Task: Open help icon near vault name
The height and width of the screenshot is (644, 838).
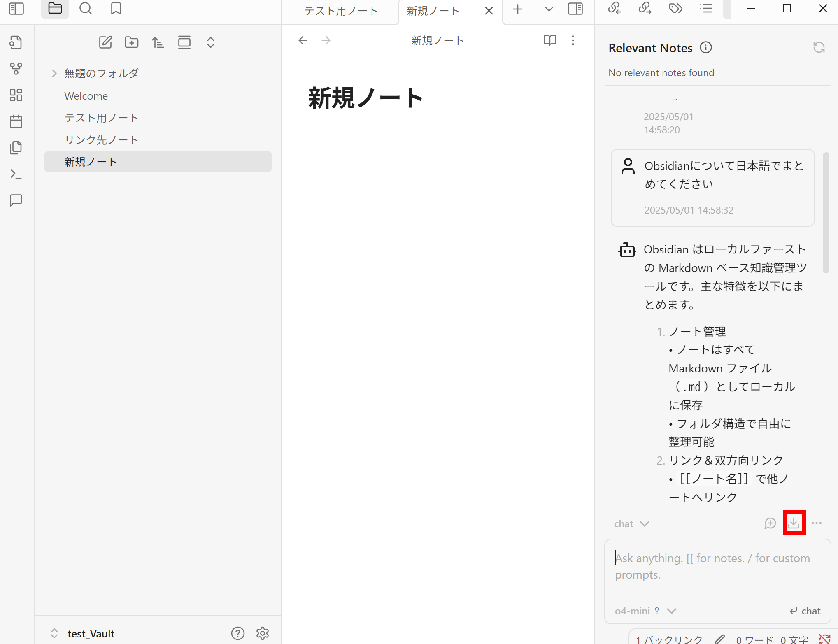Action: (238, 633)
